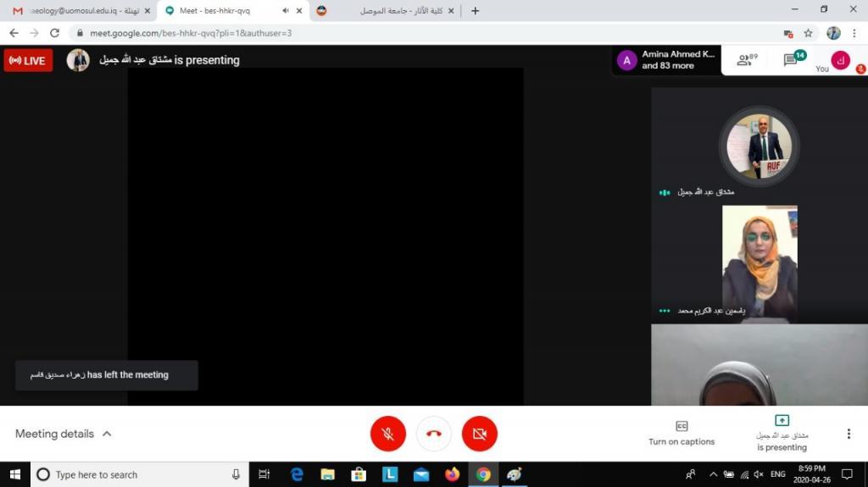Click the LIVE recording indicator
The width and height of the screenshot is (868, 487).
coord(28,60)
